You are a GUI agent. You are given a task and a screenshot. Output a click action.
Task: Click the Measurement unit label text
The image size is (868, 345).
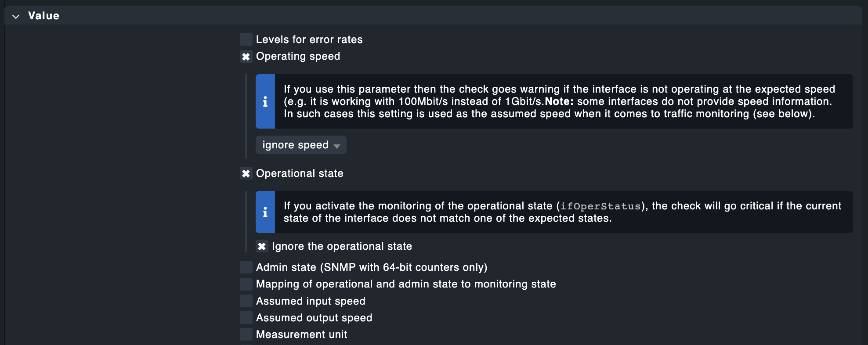(301, 334)
